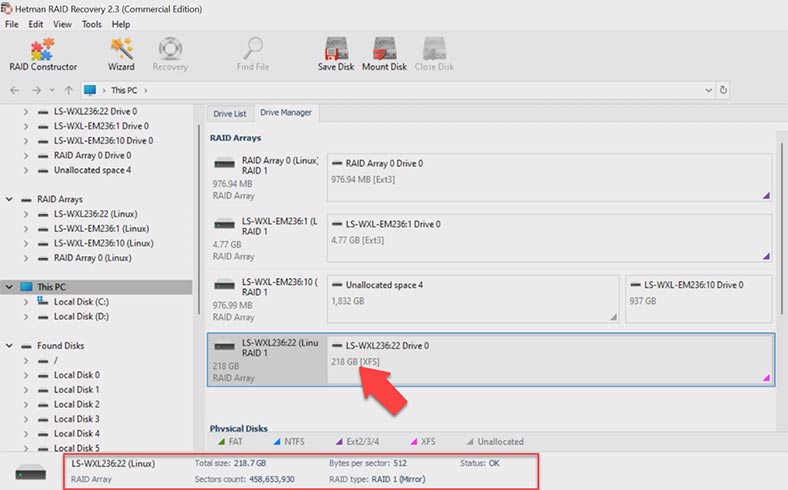This screenshot has height=490, width=788.
Task: Expand Local Disk (C:) node
Action: (x=26, y=302)
